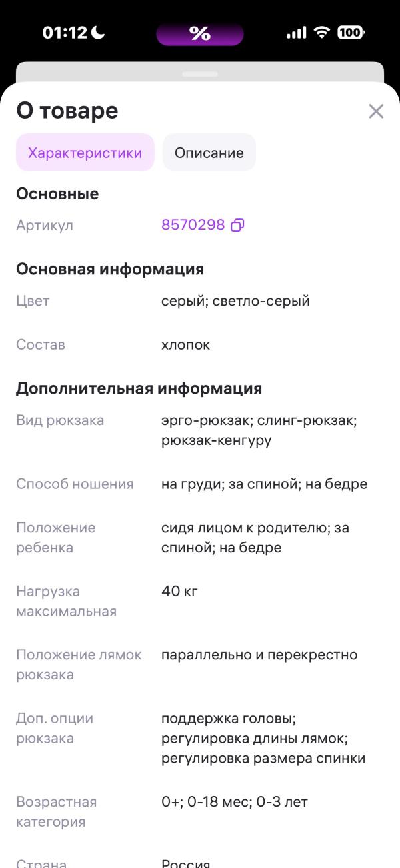
Task: Switch to the Описание tab
Action: [209, 152]
